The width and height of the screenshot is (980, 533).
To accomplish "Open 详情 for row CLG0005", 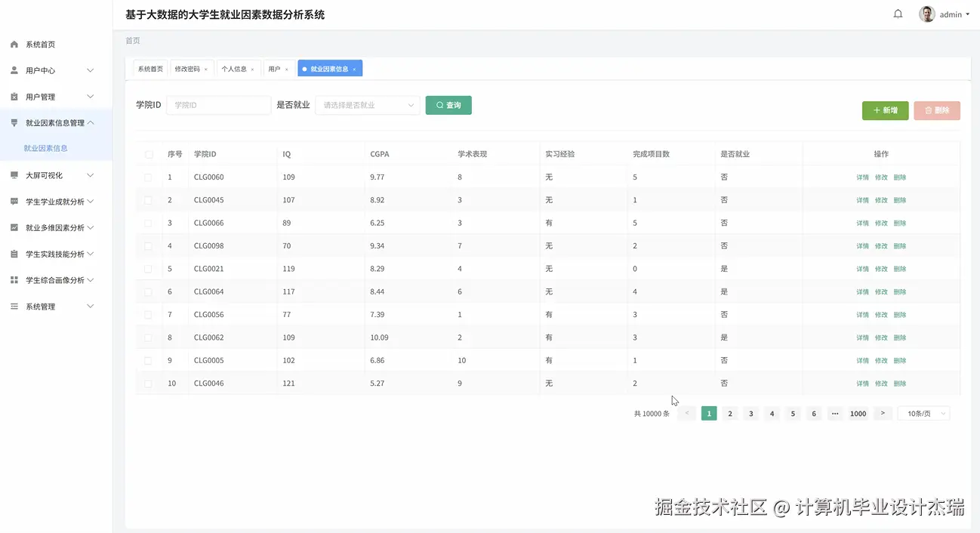I will (862, 361).
